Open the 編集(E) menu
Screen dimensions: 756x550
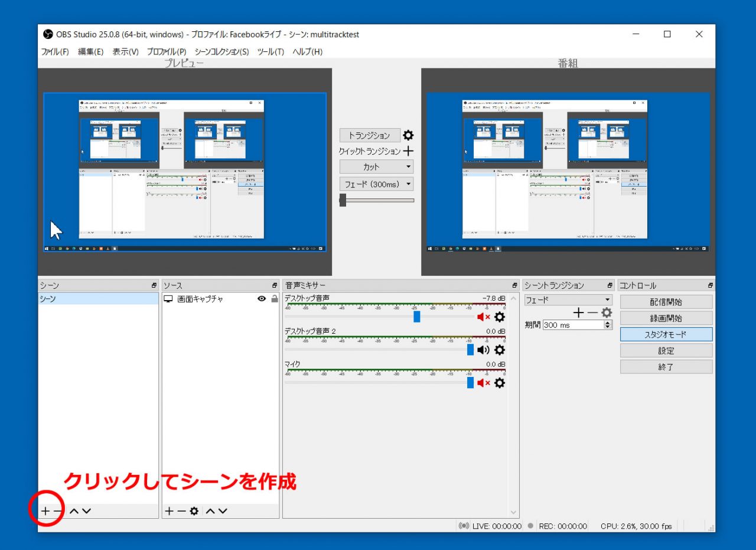tap(90, 52)
